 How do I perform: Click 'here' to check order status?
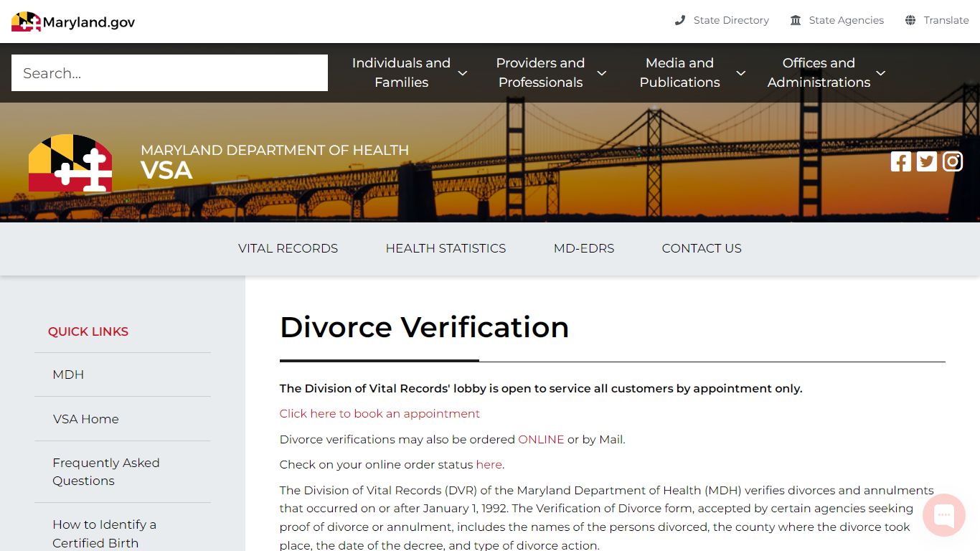pos(489,464)
